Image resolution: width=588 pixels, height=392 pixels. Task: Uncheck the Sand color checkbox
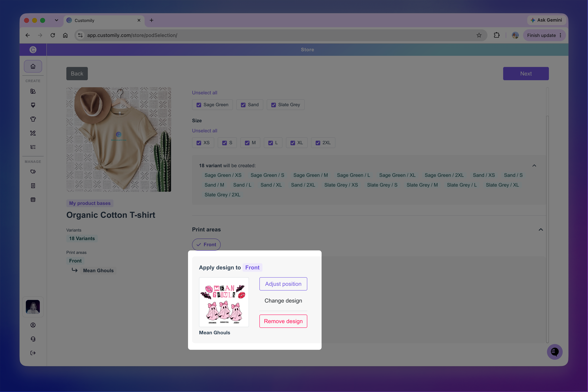click(x=243, y=105)
